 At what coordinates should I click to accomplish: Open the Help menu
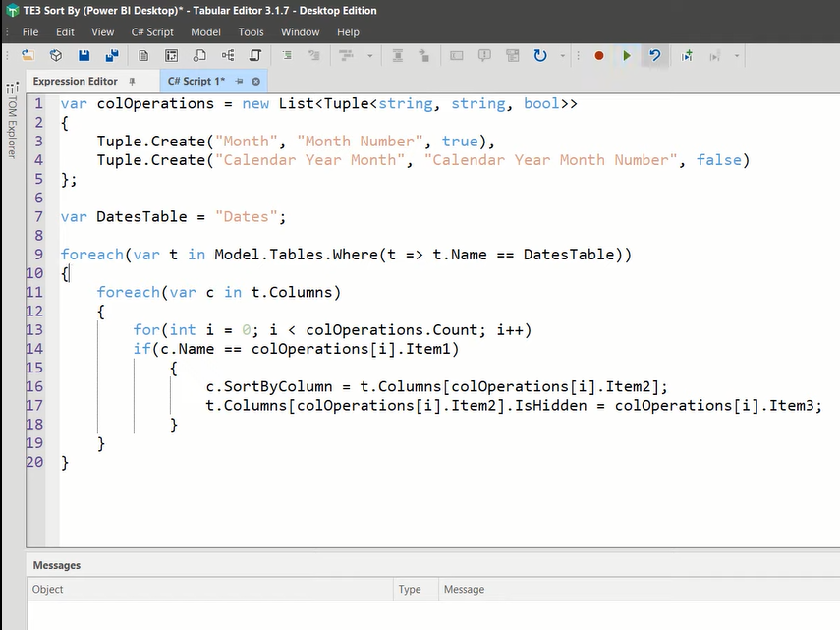[348, 32]
